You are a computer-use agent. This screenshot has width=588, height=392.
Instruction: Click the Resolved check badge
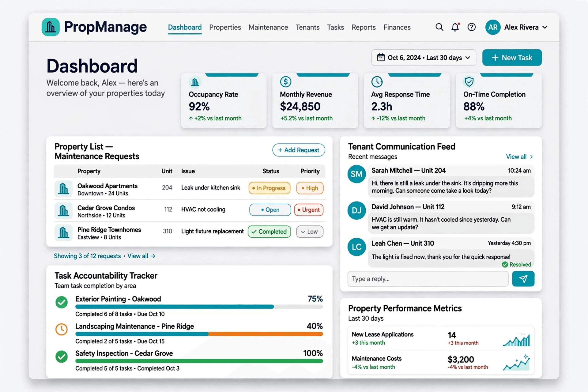pyautogui.click(x=517, y=265)
